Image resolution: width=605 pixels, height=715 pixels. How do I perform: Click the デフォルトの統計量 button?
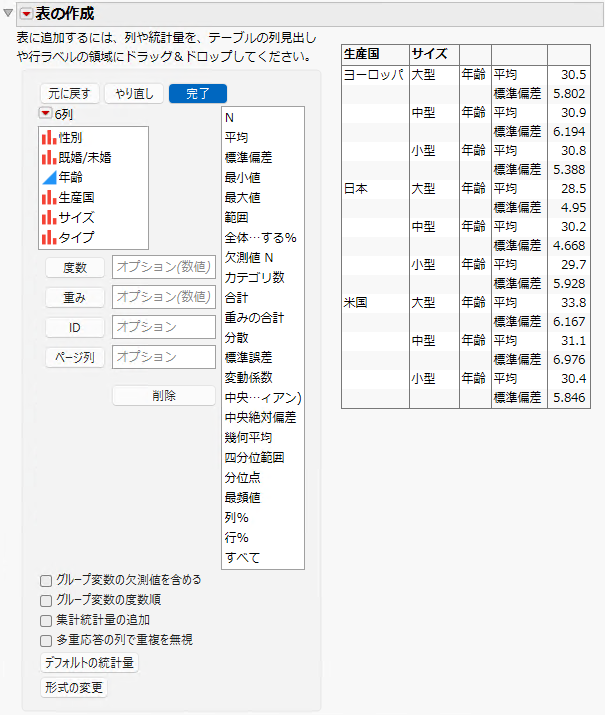tap(89, 663)
